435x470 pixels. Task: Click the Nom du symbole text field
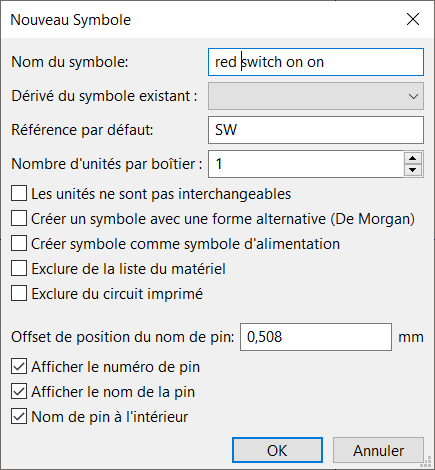click(316, 62)
